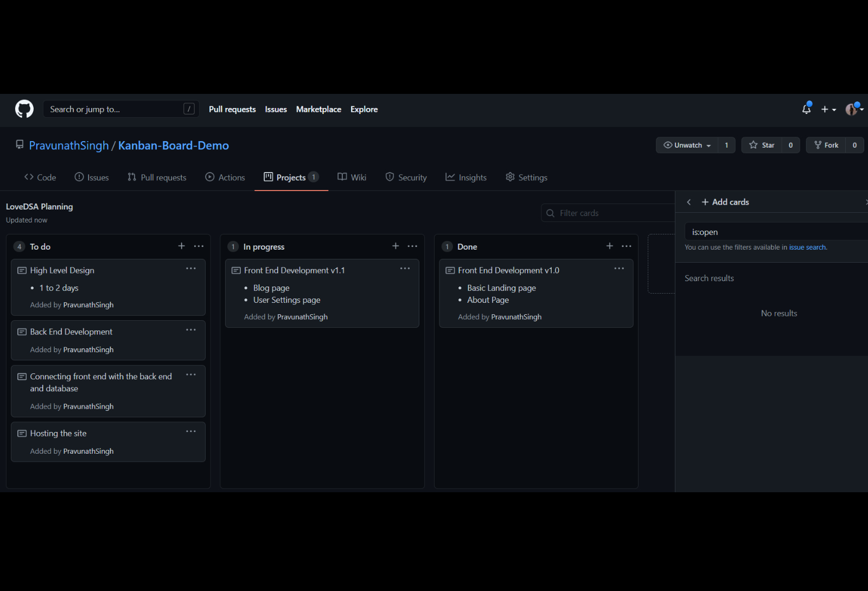Click the Basic Landing page bullet text
This screenshot has width=868, height=591.
(501, 288)
